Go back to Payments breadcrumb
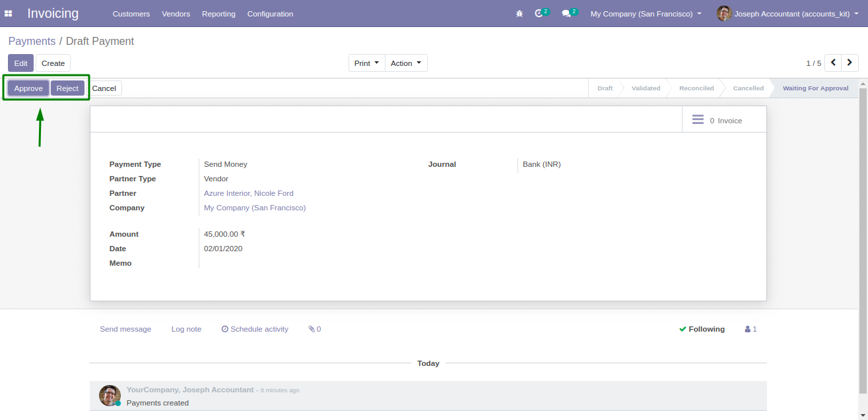The height and width of the screenshot is (420, 868). (32, 41)
